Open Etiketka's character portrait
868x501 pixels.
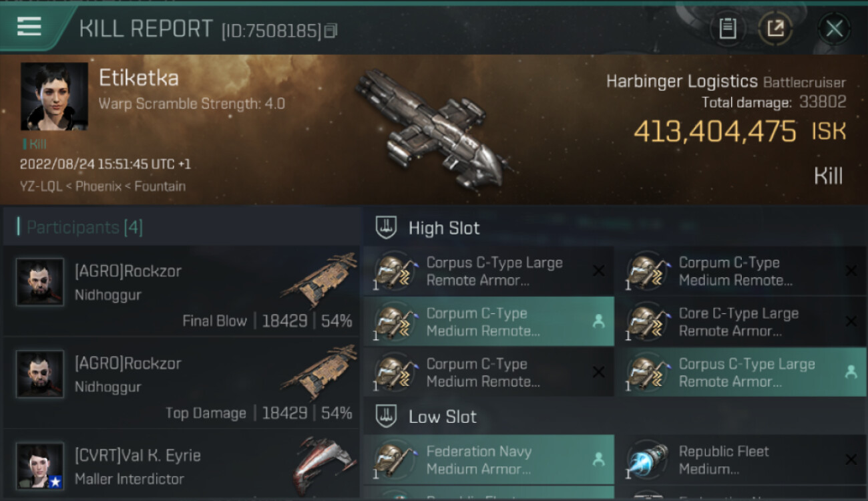(54, 96)
